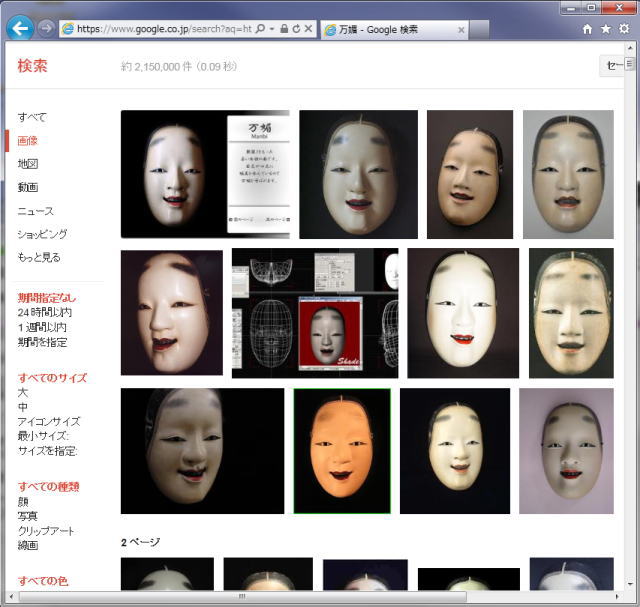Screen dimensions: 640x607
Task: Click the horizontal scrollbar right arrow
Action: (617, 596)
